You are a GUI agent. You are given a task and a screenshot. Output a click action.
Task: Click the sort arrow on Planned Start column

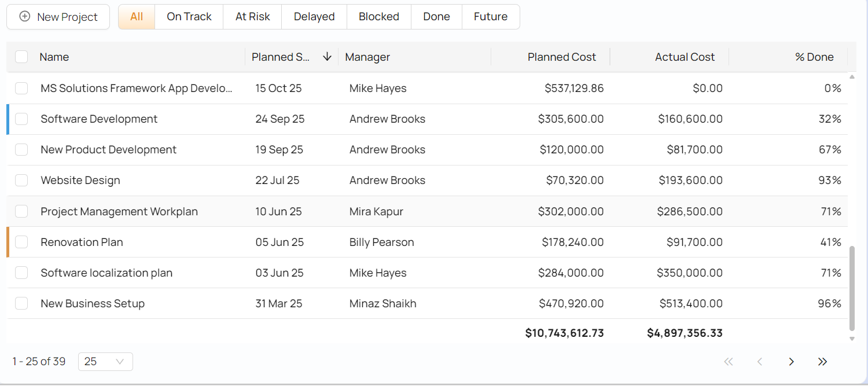(x=327, y=57)
